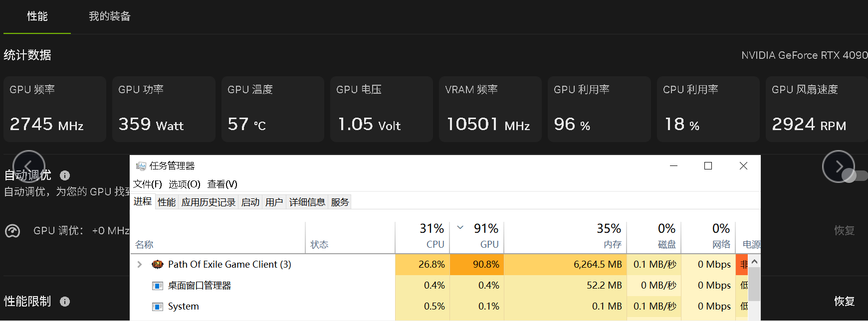Image resolution: width=868 pixels, height=321 pixels.
Task: Switch to the 详细信息 tab
Action: coord(307,202)
